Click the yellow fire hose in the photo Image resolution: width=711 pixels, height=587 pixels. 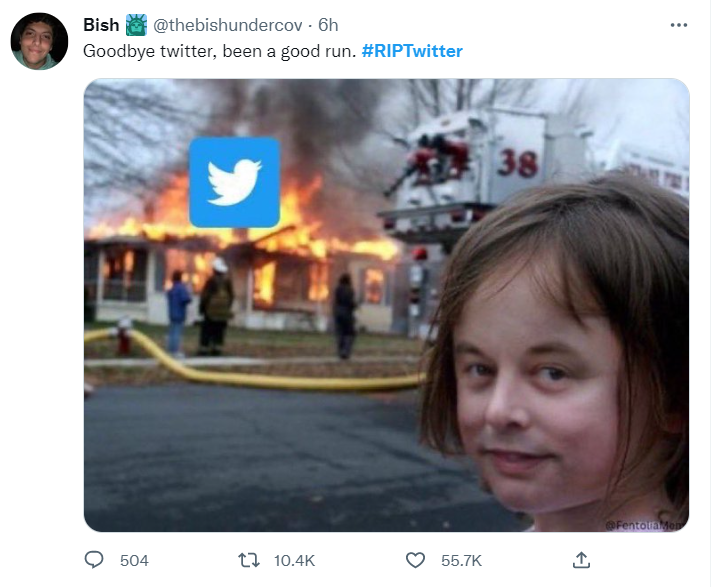pos(270,375)
